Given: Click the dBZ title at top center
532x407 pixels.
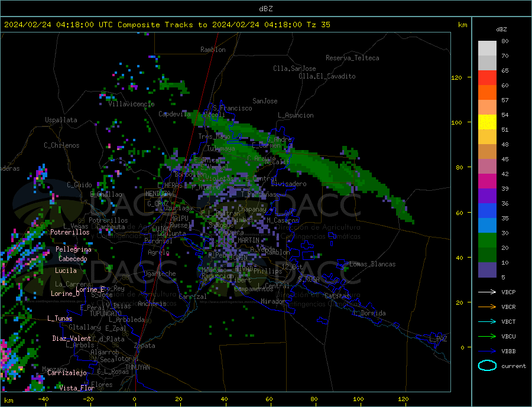Looking at the screenshot, I should click(265, 9).
